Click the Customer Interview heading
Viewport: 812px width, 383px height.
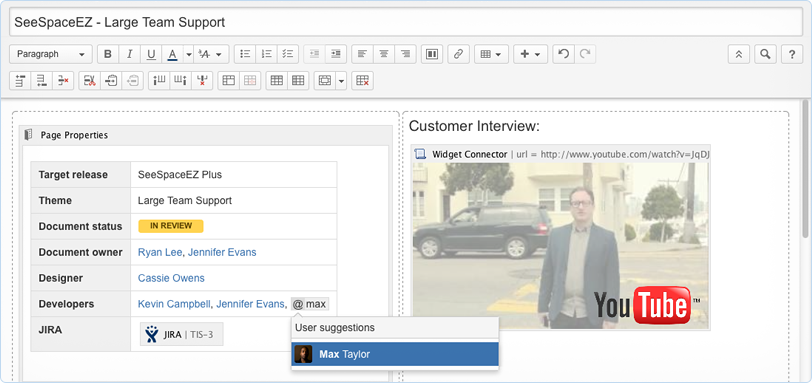[x=474, y=126]
